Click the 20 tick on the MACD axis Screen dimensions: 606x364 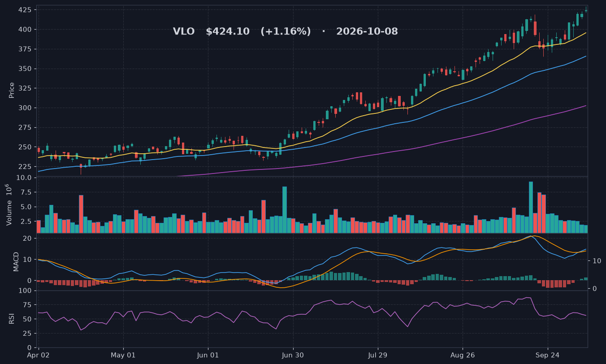coord(27,238)
